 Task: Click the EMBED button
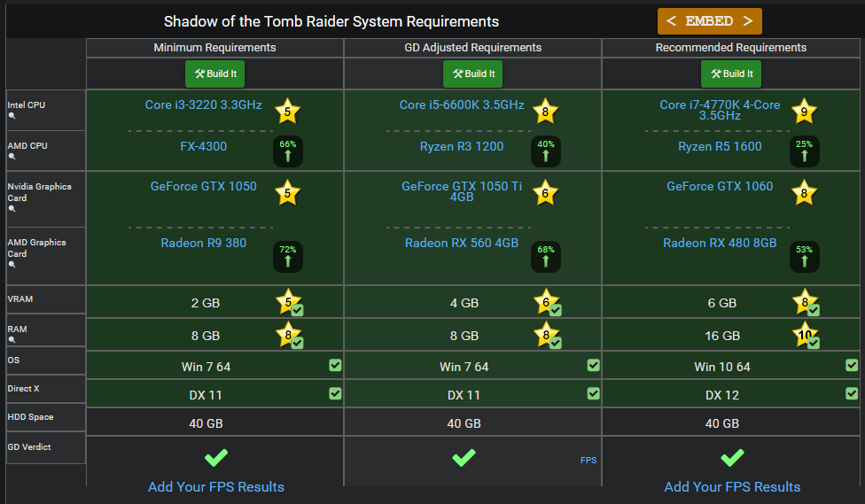click(x=709, y=21)
